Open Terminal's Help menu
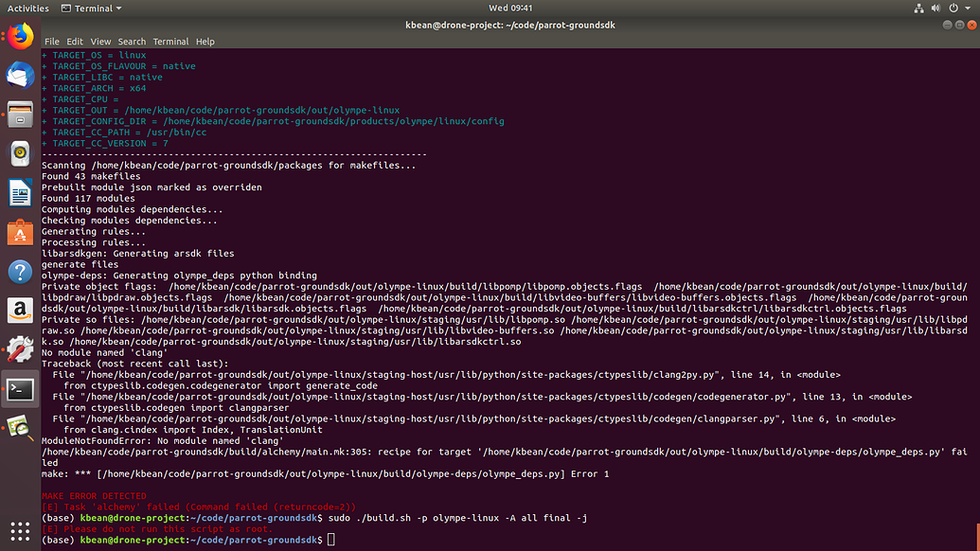 [205, 41]
